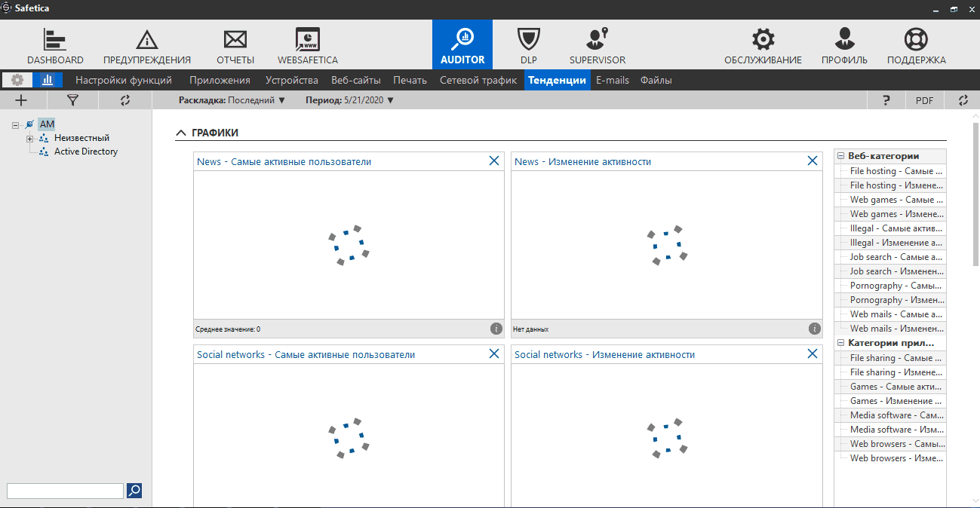Image resolution: width=980 pixels, height=508 pixels.
Task: Refresh the user tree panel
Action: click(x=124, y=99)
